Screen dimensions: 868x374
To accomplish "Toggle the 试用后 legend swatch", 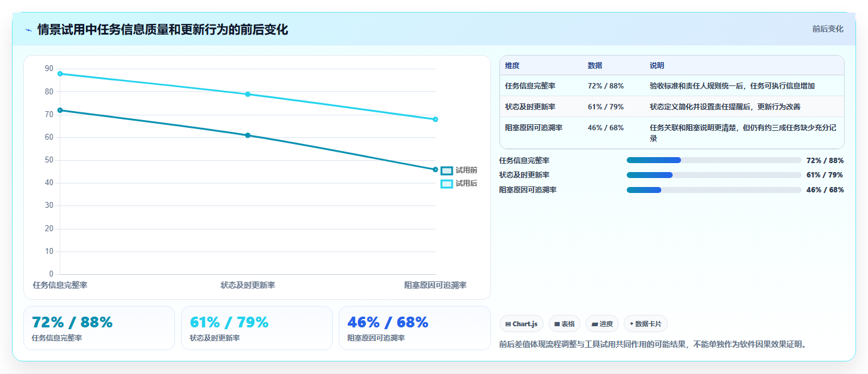I will [446, 184].
